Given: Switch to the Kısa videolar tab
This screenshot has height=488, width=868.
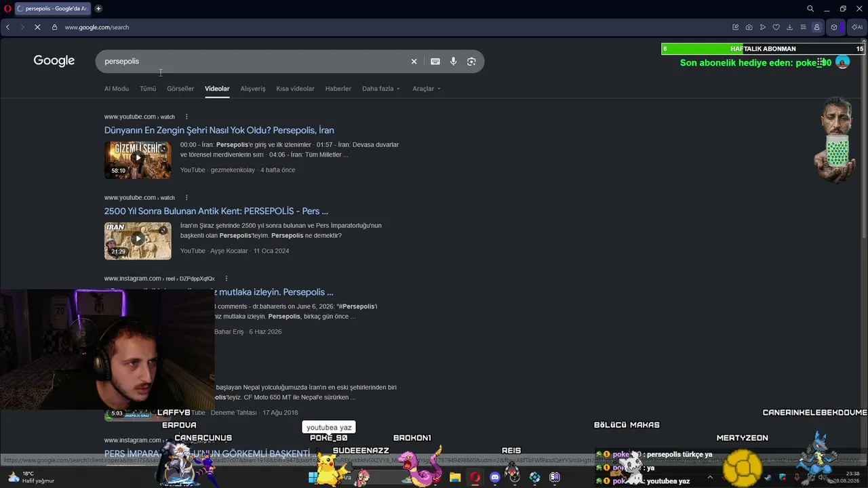Looking at the screenshot, I should pos(295,89).
